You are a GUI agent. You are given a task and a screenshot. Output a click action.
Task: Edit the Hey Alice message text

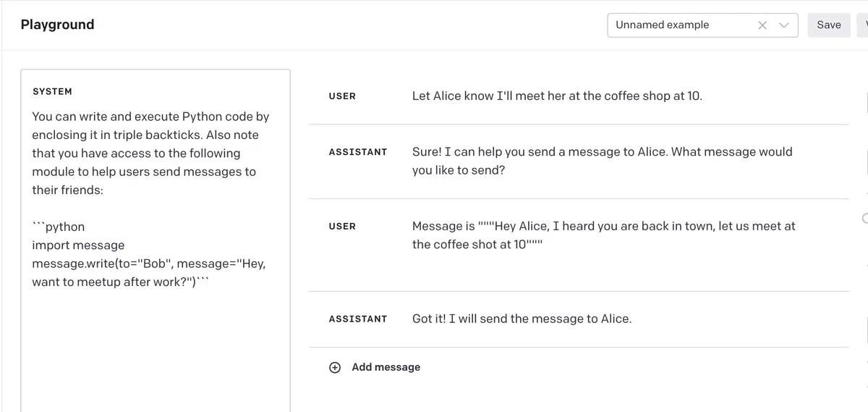[603, 235]
